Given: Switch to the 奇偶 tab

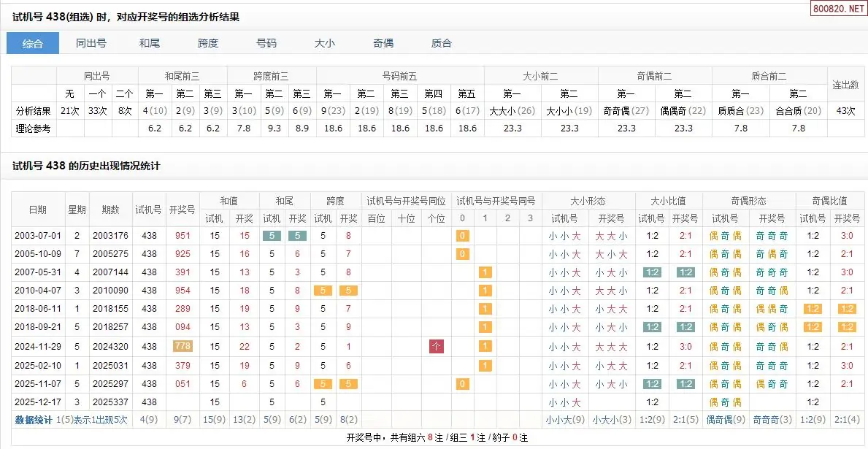Looking at the screenshot, I should (383, 43).
